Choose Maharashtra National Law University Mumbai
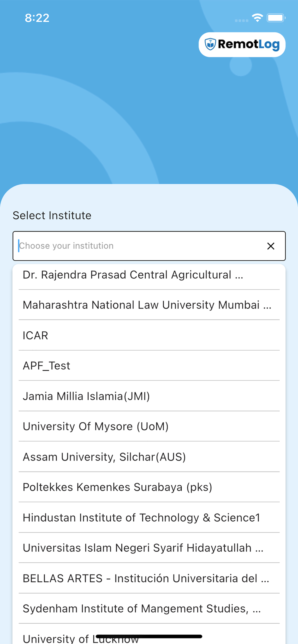298x644 pixels. [149, 305]
